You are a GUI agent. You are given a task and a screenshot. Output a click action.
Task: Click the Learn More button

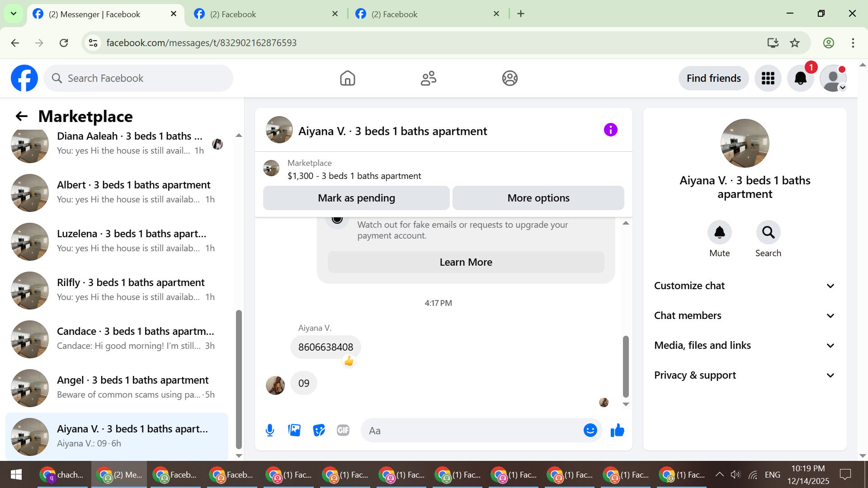(466, 262)
